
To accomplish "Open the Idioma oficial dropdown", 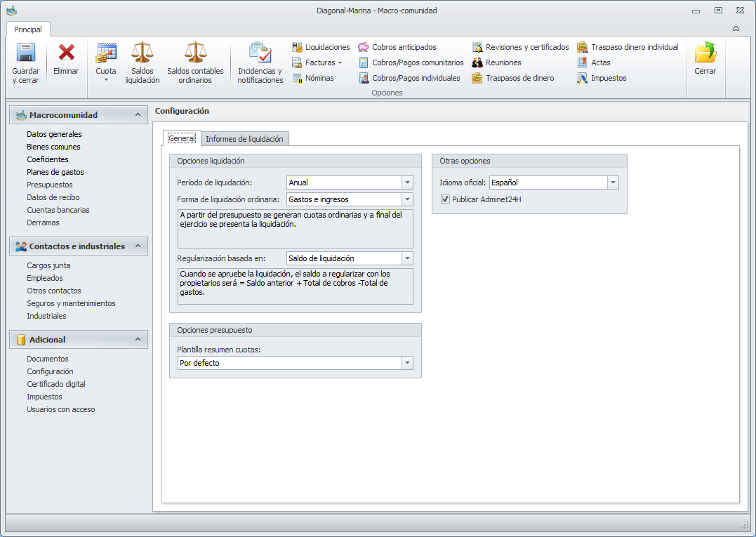I will tap(614, 183).
